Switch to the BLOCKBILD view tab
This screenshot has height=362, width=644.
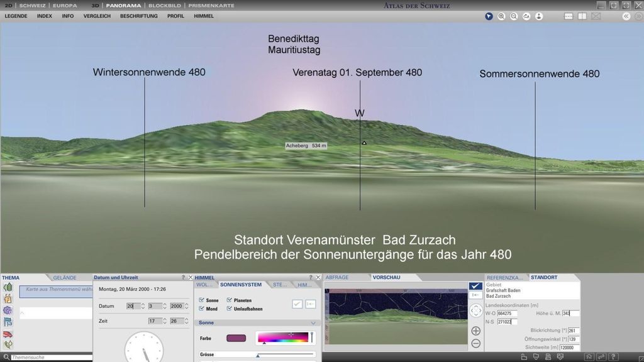(164, 6)
